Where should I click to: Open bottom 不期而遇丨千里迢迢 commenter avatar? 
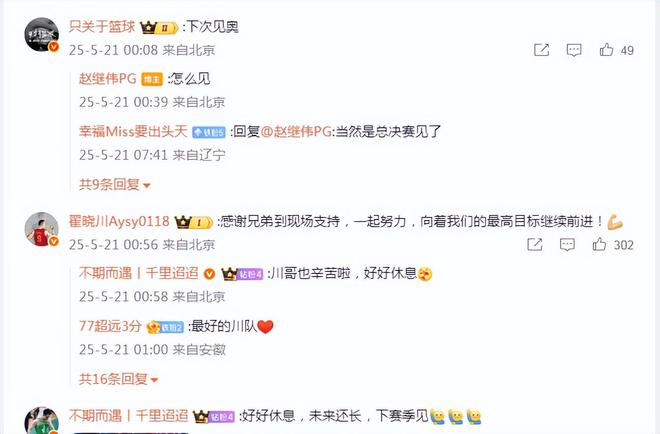[41, 421]
